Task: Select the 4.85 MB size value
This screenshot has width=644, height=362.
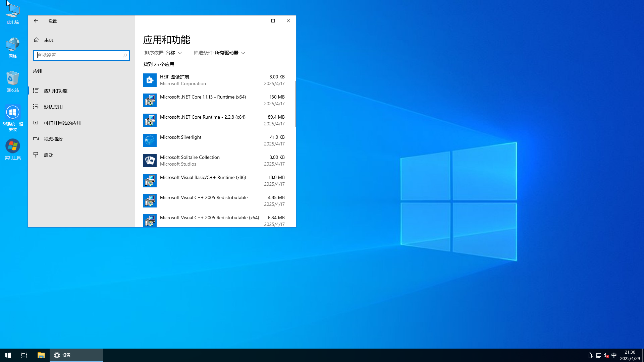Action: (276, 197)
